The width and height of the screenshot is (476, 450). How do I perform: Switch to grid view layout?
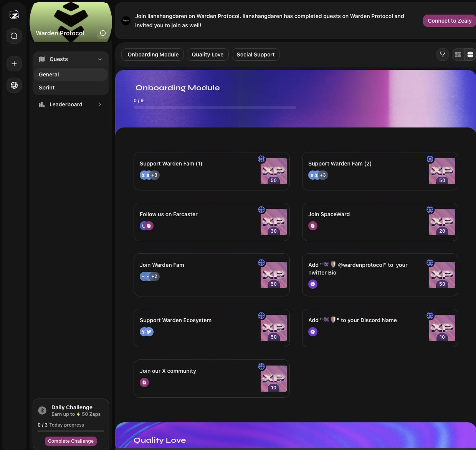click(458, 55)
